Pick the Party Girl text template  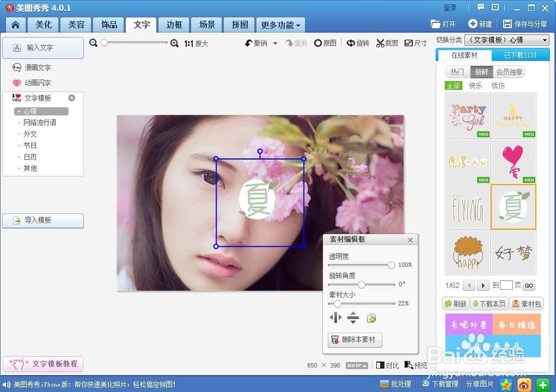[468, 116]
